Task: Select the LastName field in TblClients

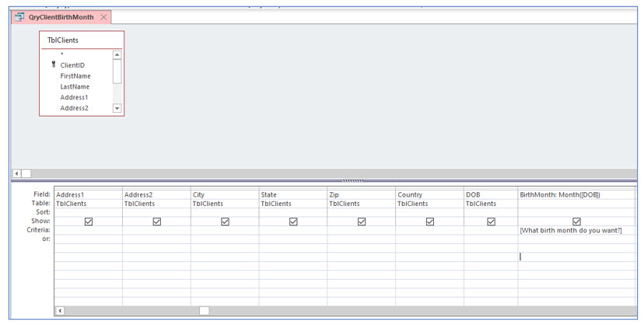Action: coord(75,86)
